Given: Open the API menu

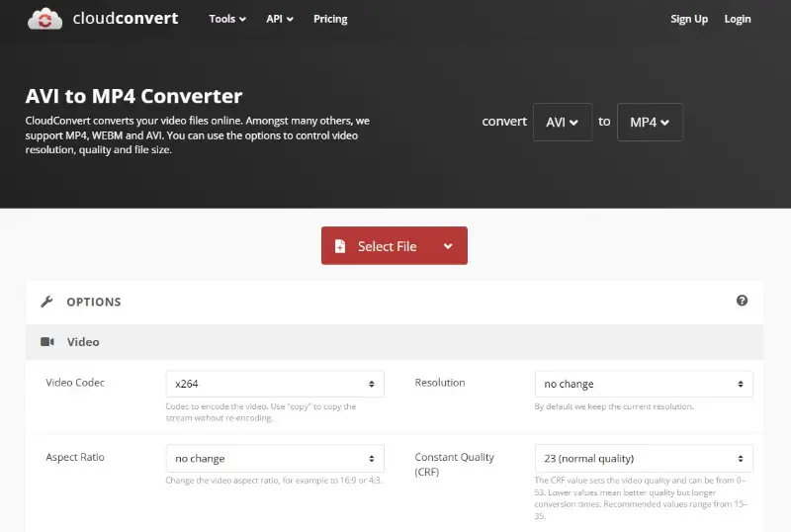Looking at the screenshot, I should click(x=280, y=19).
